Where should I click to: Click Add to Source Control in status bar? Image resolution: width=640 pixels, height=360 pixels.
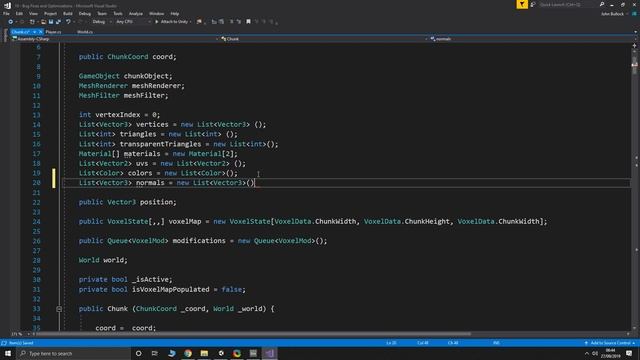pos(610,343)
